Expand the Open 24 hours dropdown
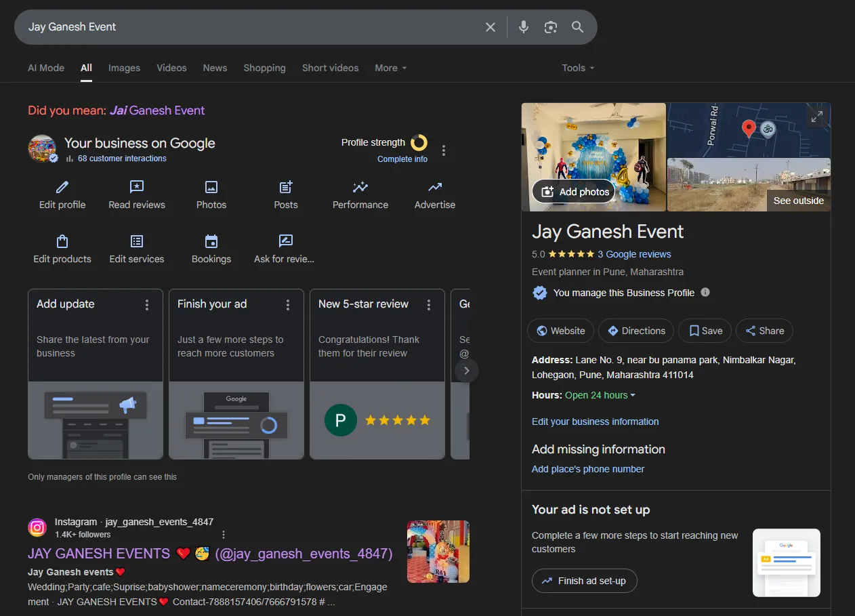The image size is (855, 616). 600,395
